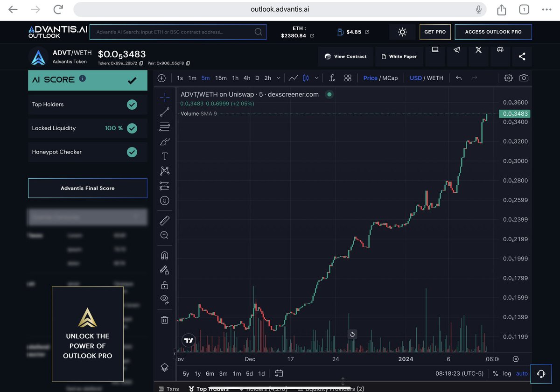This screenshot has height=392, width=560.
Task: Hide all drawings with eye icon
Action: pyautogui.click(x=164, y=299)
